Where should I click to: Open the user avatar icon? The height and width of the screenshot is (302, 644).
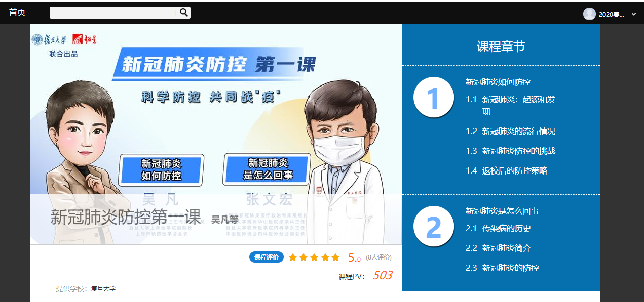click(589, 14)
